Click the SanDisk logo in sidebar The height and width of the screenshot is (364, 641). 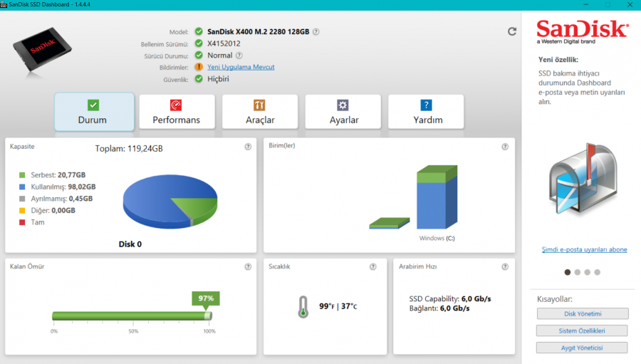click(x=582, y=32)
